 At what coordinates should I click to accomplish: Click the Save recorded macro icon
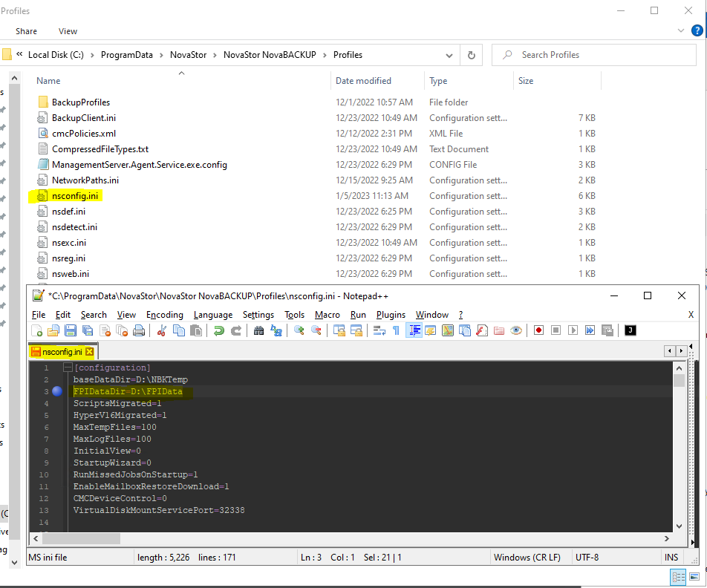coord(607,330)
